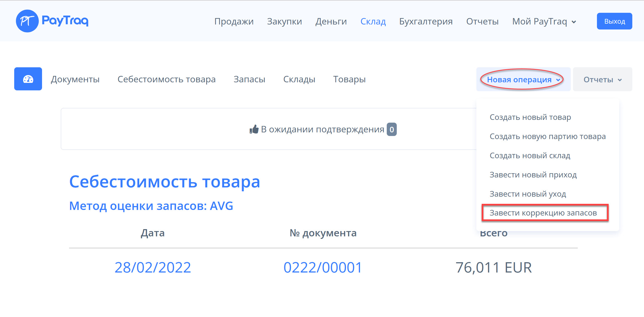Click the pending confirmation count badge

[x=391, y=130]
